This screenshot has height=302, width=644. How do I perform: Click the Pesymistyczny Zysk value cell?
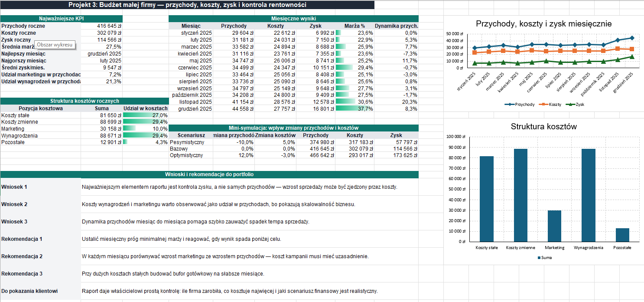(x=396, y=142)
